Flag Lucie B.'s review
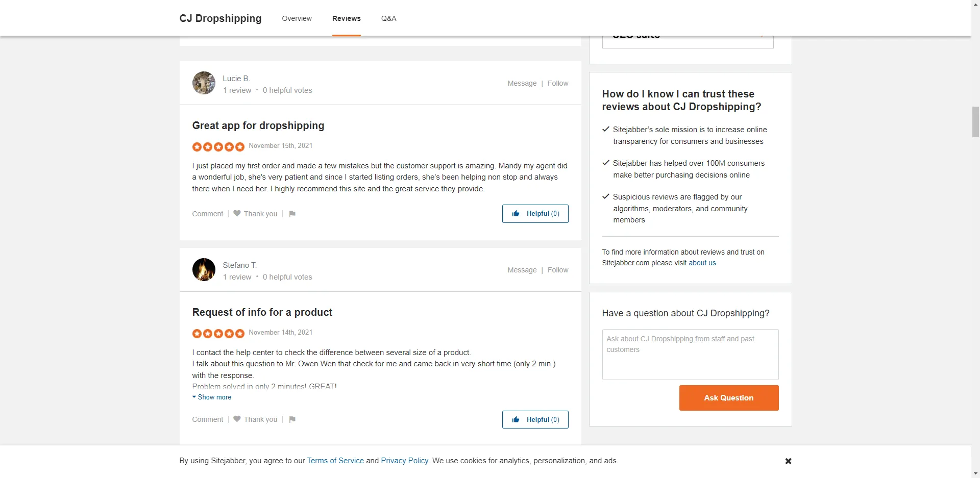 tap(292, 214)
